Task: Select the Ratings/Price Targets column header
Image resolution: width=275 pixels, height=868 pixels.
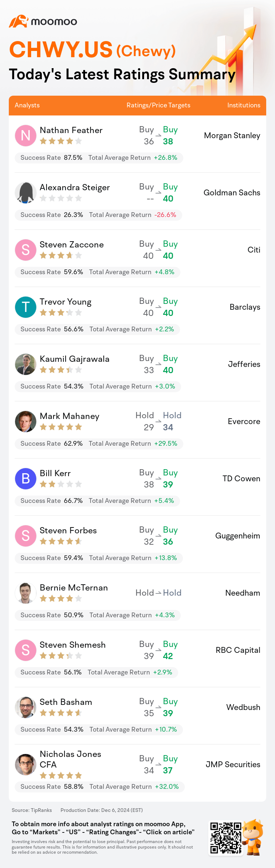Action: (x=158, y=105)
